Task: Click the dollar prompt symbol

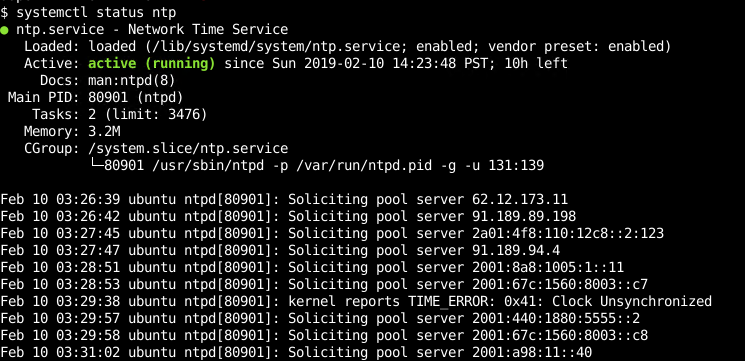Action: click(x=4, y=12)
